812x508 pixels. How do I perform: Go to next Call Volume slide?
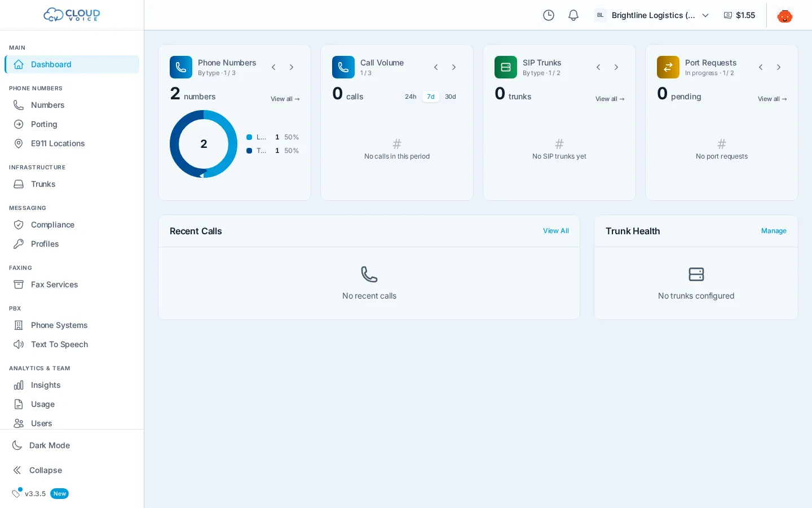click(x=454, y=67)
